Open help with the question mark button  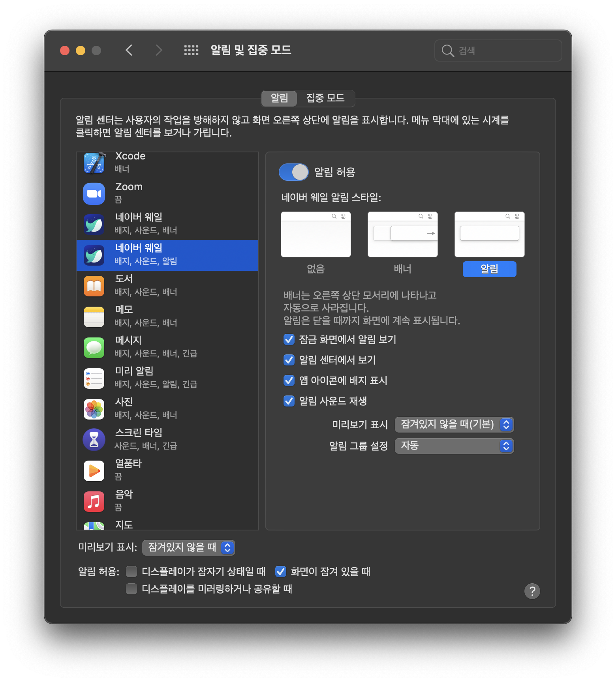[x=532, y=591]
